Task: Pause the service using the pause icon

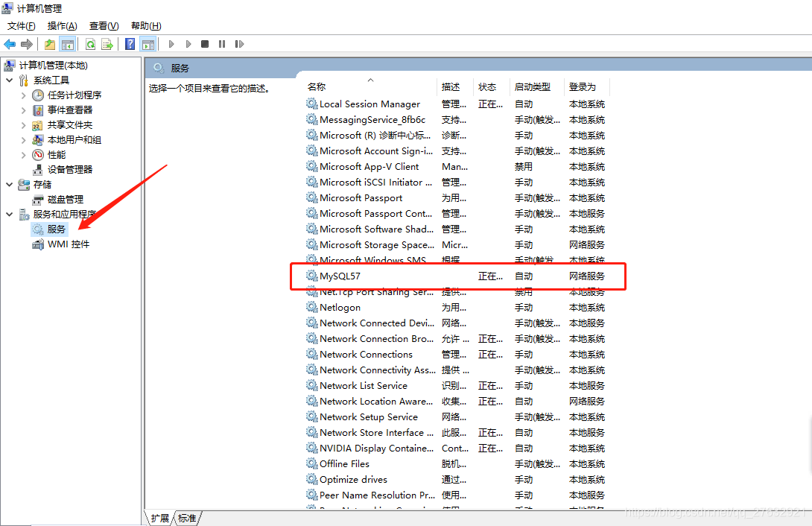Action: (221, 43)
